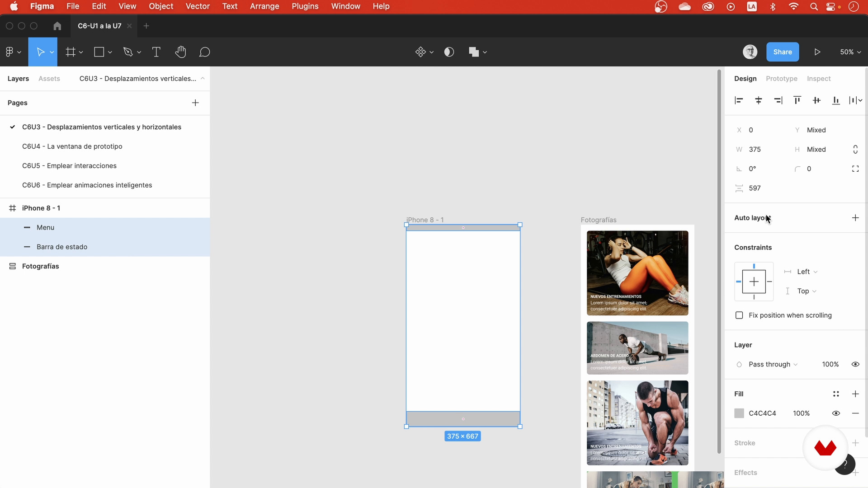Add a new page

coord(195,103)
